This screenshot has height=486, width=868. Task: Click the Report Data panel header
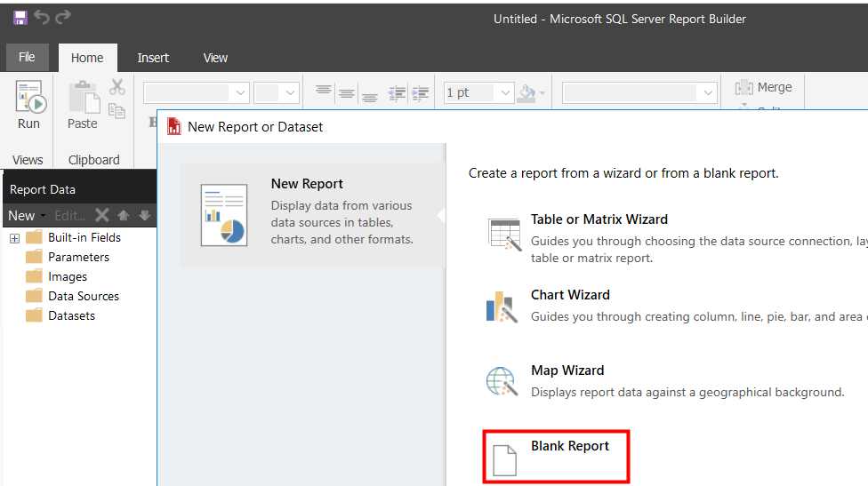[80, 189]
